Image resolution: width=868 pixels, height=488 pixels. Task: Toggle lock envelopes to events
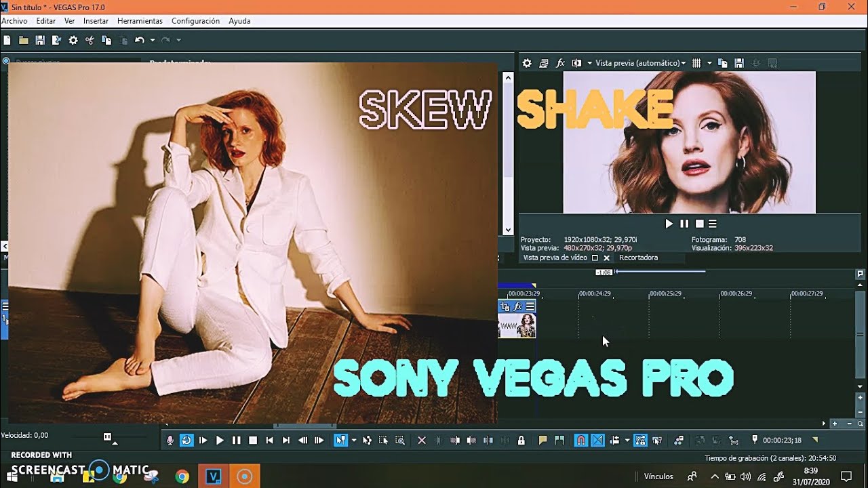click(x=640, y=441)
